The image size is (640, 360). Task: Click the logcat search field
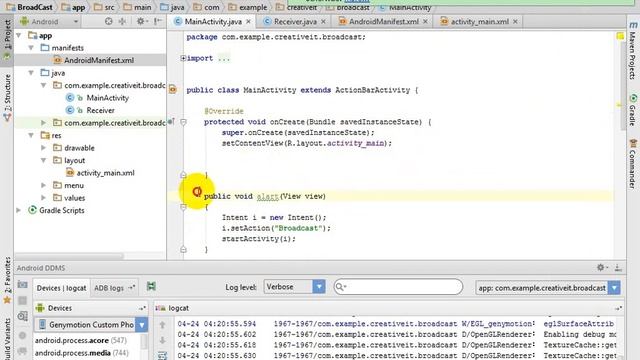(x=398, y=287)
